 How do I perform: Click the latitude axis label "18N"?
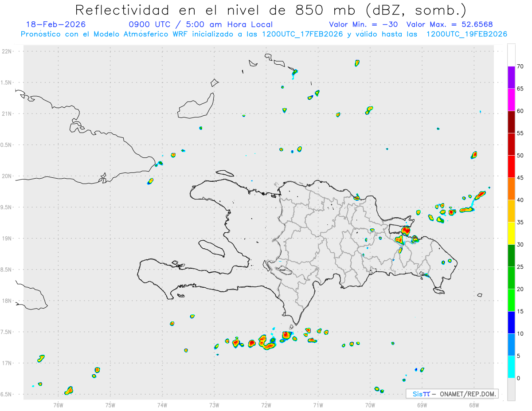click(7, 301)
